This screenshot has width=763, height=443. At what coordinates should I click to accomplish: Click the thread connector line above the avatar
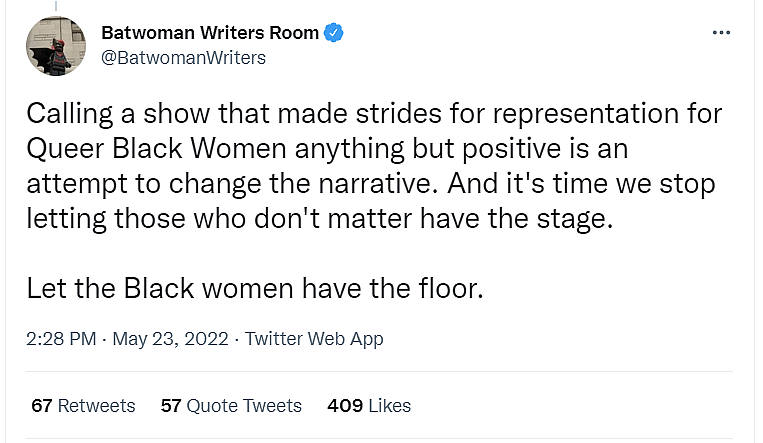tap(56, 6)
